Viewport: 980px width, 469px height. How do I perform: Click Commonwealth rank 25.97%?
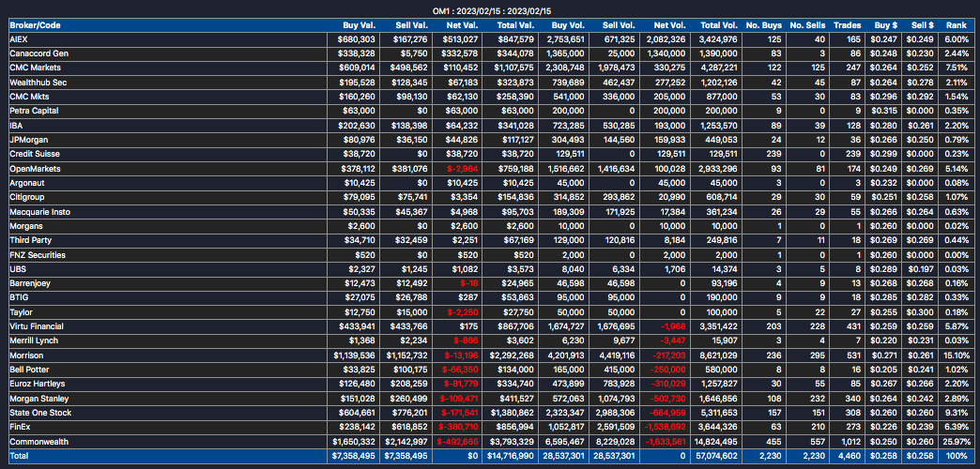point(957,442)
